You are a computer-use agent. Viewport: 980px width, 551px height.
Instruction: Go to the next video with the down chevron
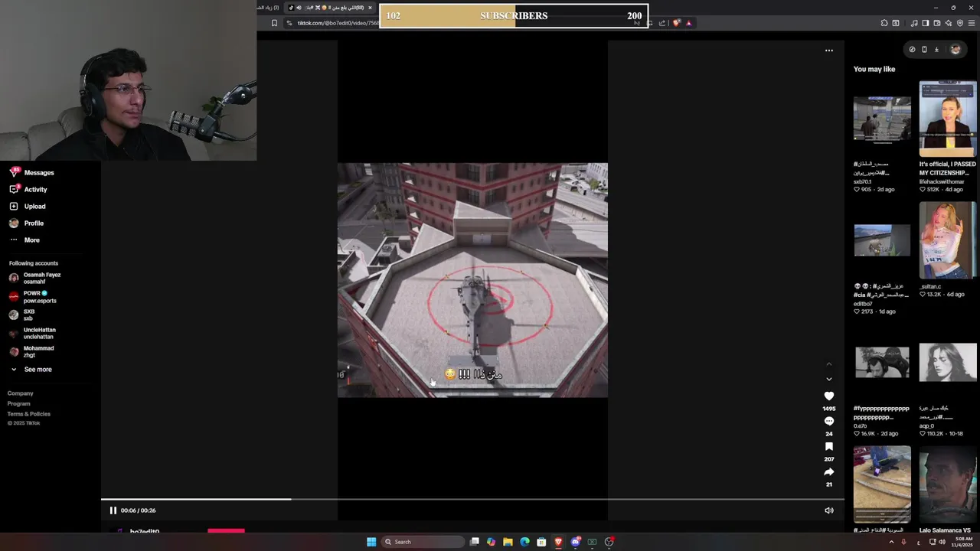point(828,379)
